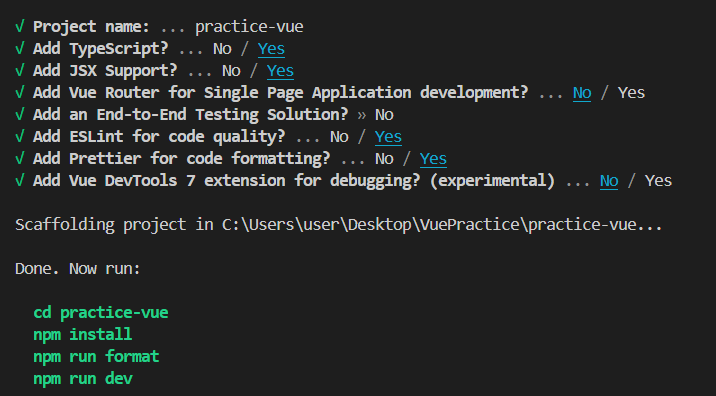Click the underlined No for Vue DevTools 7

[x=609, y=180]
